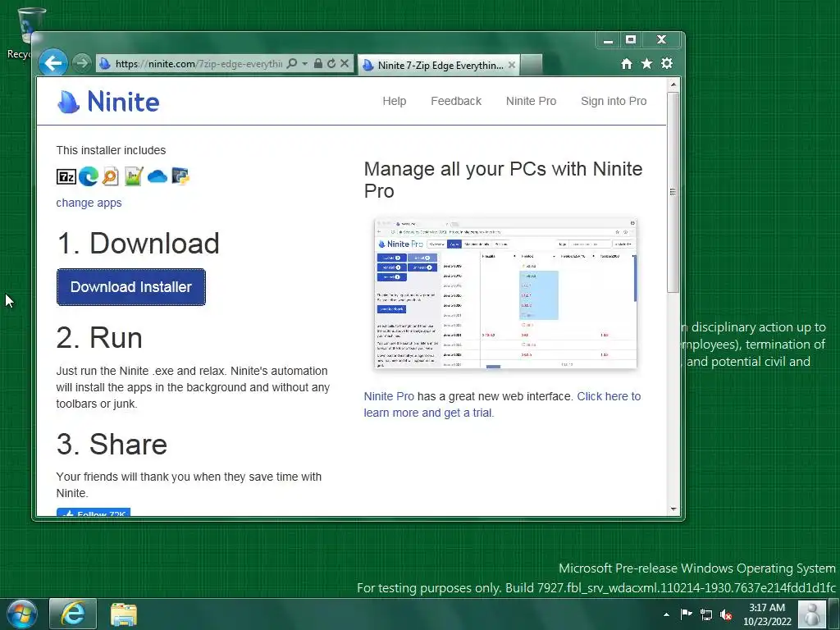Open Favorites with the star icon

646,64
